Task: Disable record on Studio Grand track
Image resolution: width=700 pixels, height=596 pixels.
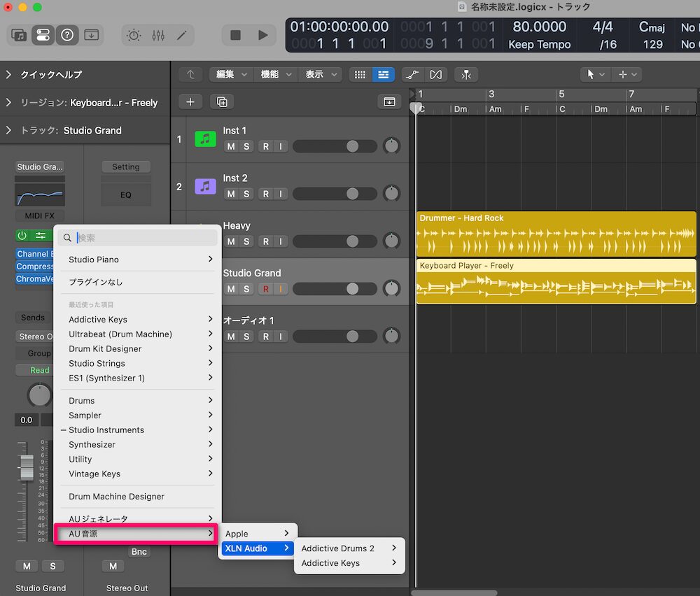Action: click(265, 289)
